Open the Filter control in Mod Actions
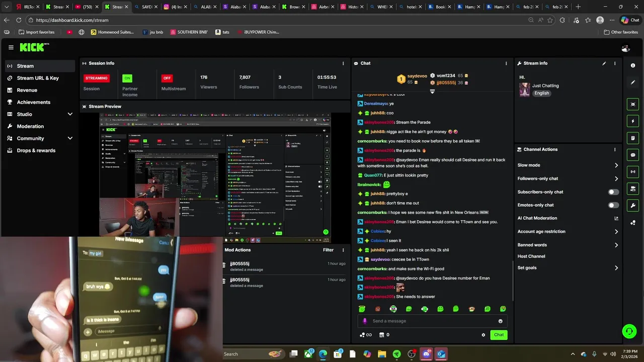The image size is (644, 362). coord(328,250)
